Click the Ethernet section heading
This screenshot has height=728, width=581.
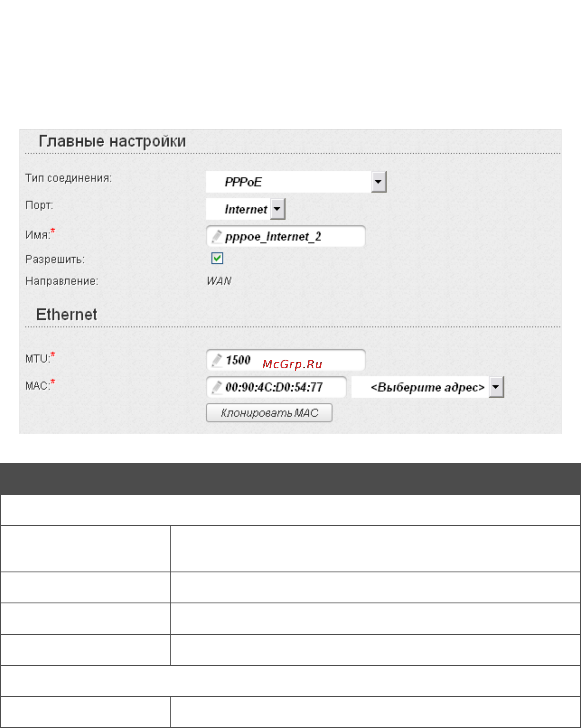click(67, 314)
